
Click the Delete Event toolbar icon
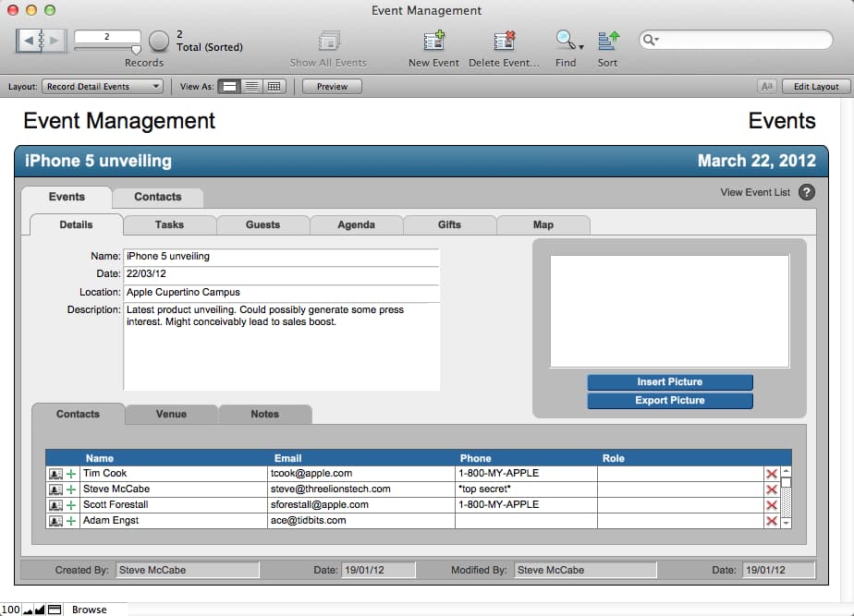(504, 41)
